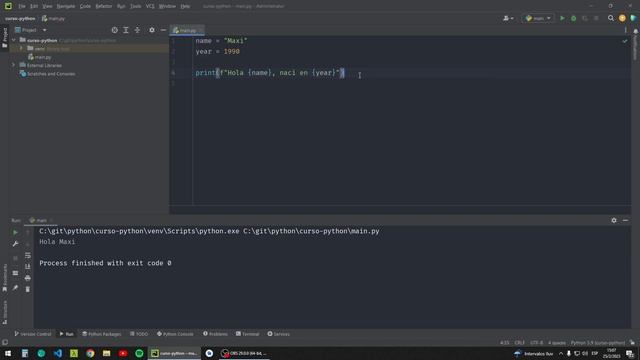Open the JetBrains Toolbox icon in toolbar
The image size is (640, 360).
633,18
